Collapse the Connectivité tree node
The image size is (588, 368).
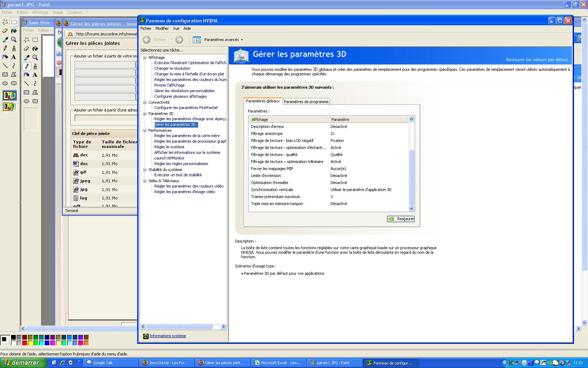point(145,102)
